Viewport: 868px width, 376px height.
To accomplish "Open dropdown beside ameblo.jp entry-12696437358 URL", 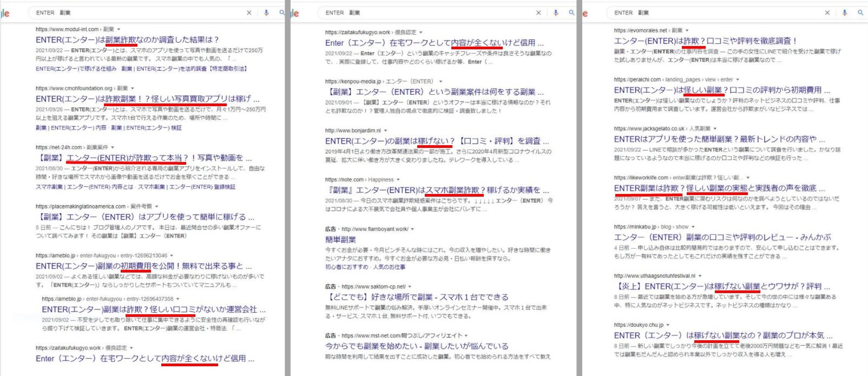I will click(177, 299).
